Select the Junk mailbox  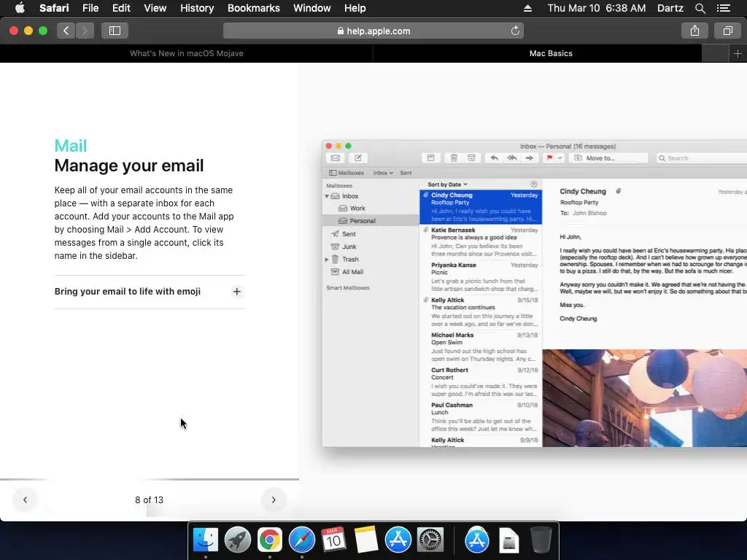pyautogui.click(x=370, y=246)
